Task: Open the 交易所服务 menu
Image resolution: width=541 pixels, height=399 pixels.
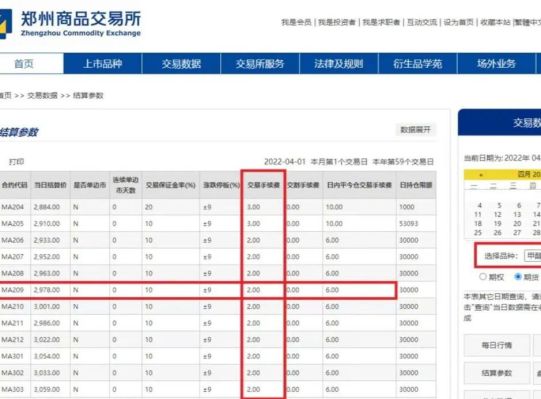Action: (x=260, y=64)
